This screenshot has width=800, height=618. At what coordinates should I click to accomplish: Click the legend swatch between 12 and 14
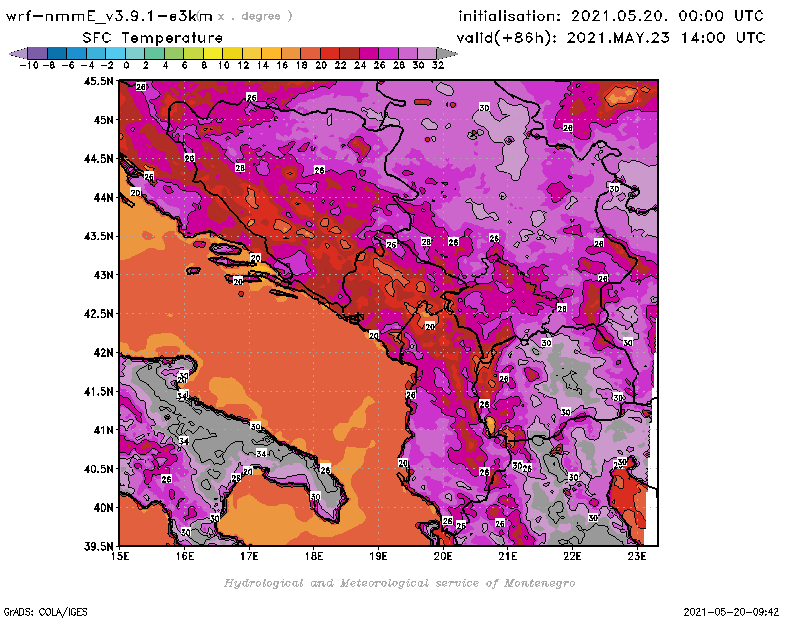point(252,53)
